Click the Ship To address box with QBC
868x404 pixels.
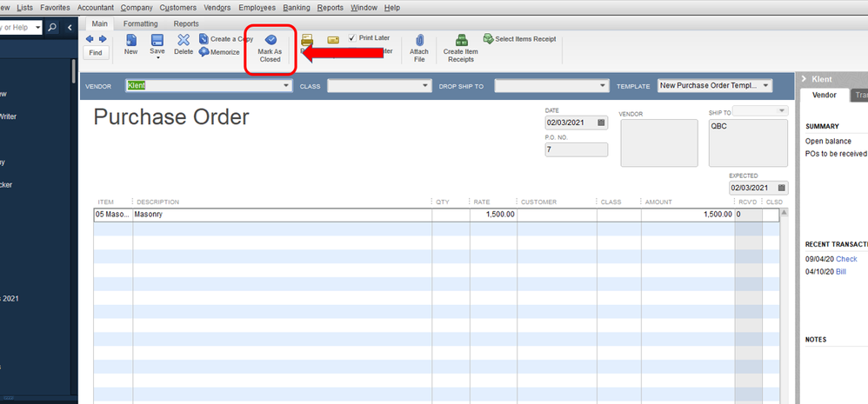tap(748, 142)
